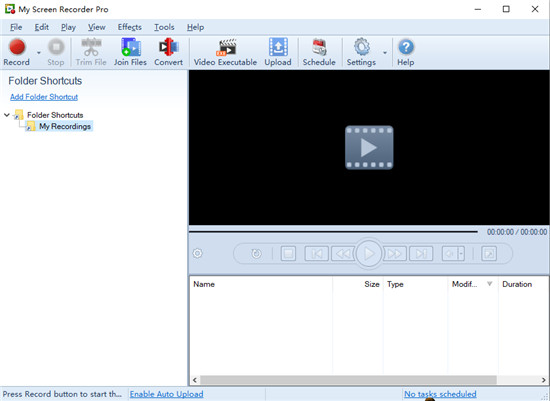Click the 00:00:00 / 00:00:00 time display
Image resolution: width=550 pixels, height=401 pixels.
pyautogui.click(x=517, y=232)
